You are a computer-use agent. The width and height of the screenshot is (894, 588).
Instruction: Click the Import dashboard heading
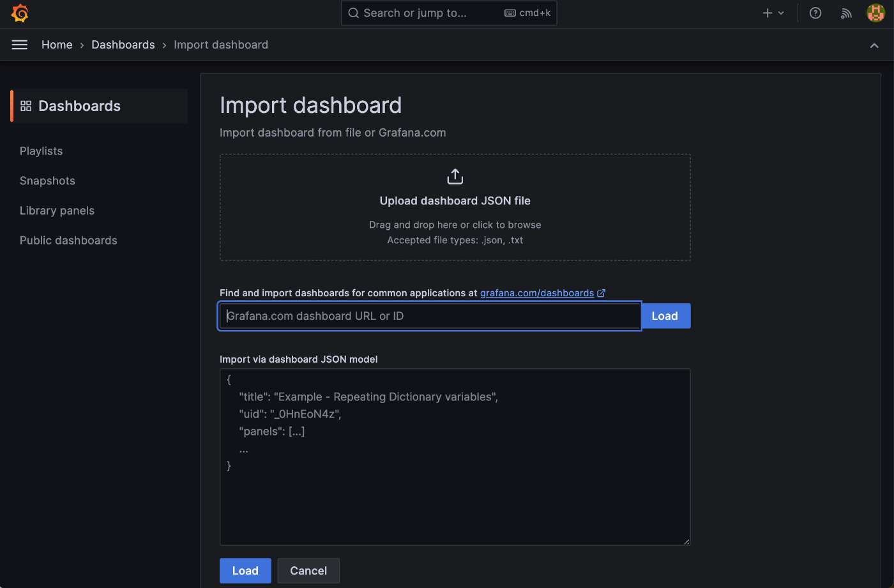(x=311, y=105)
